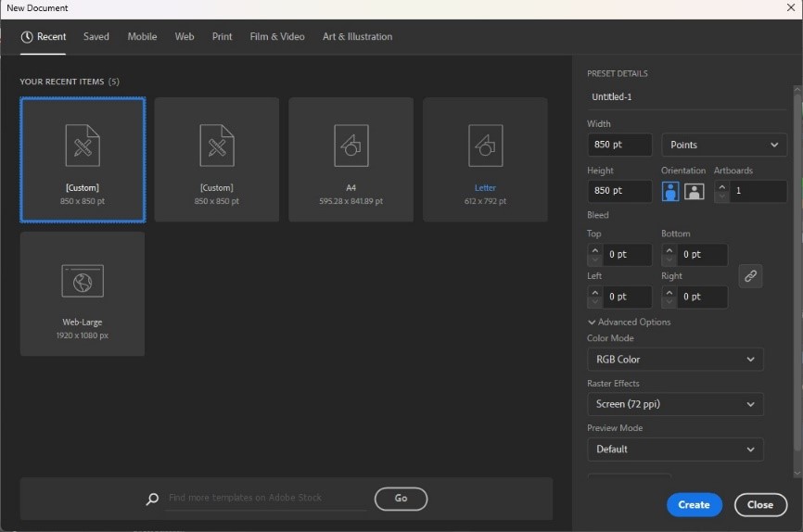803x532 pixels.
Task: Open the Screen (72 ppi) raster dropdown
Action: coord(675,404)
